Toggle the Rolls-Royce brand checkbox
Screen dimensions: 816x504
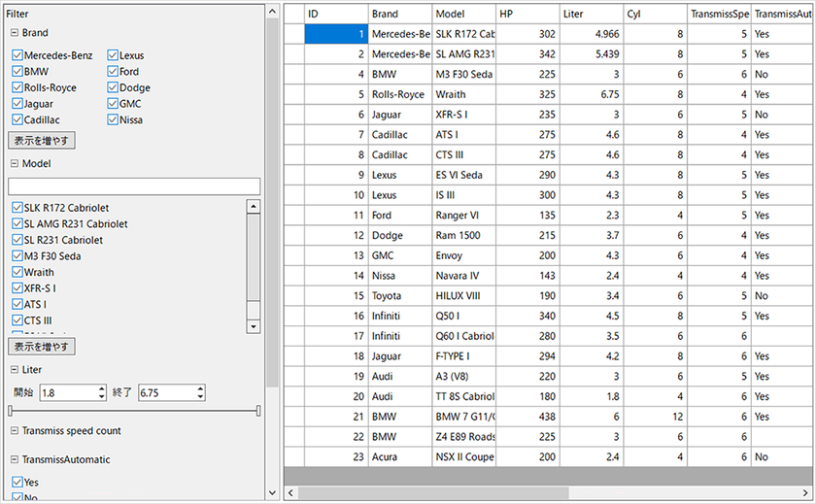(17, 87)
